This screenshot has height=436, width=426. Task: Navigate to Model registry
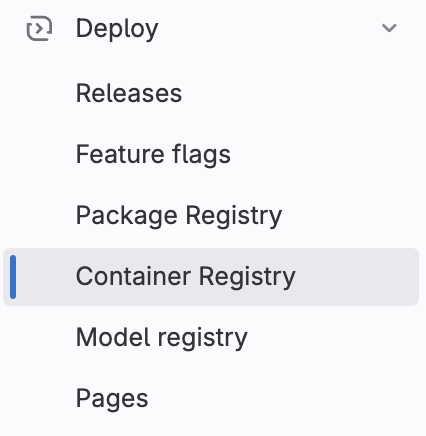[162, 338]
